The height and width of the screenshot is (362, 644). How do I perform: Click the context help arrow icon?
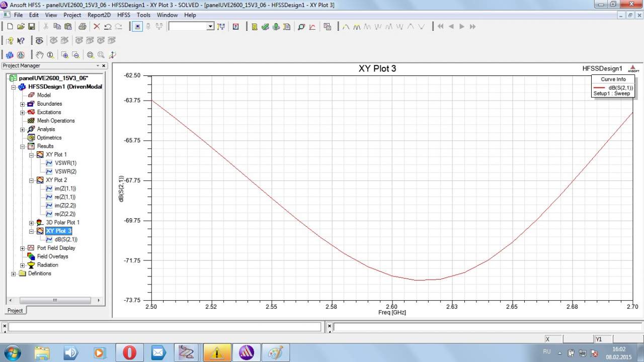point(21,41)
